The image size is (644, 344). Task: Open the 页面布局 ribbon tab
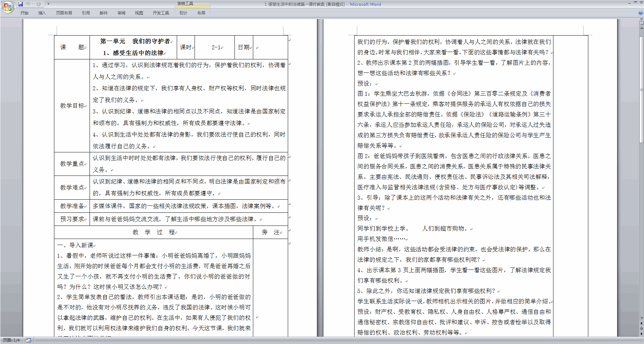pyautogui.click(x=64, y=13)
